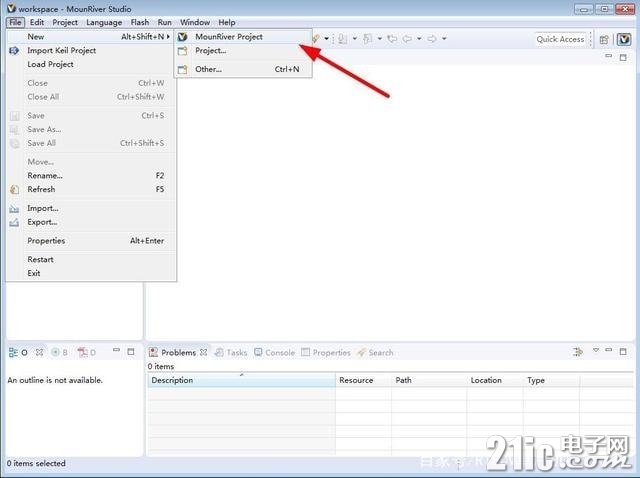This screenshot has width=640, height=478.
Task: Switch to the Console tab
Action: (x=275, y=352)
